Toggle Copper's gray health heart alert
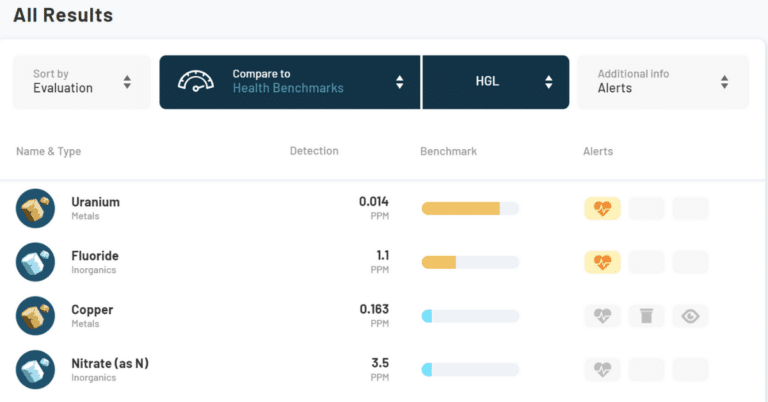This screenshot has height=402, width=768. tap(602, 316)
